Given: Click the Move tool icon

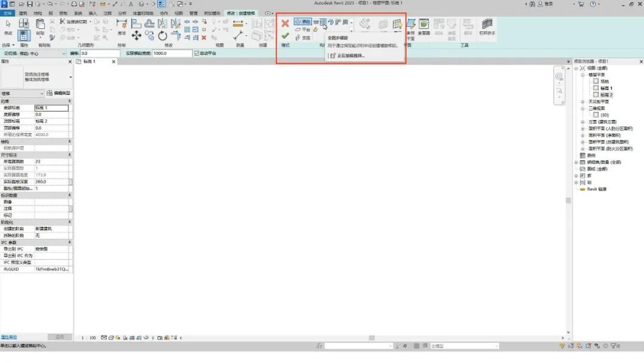Looking at the screenshot, I should click(137, 36).
